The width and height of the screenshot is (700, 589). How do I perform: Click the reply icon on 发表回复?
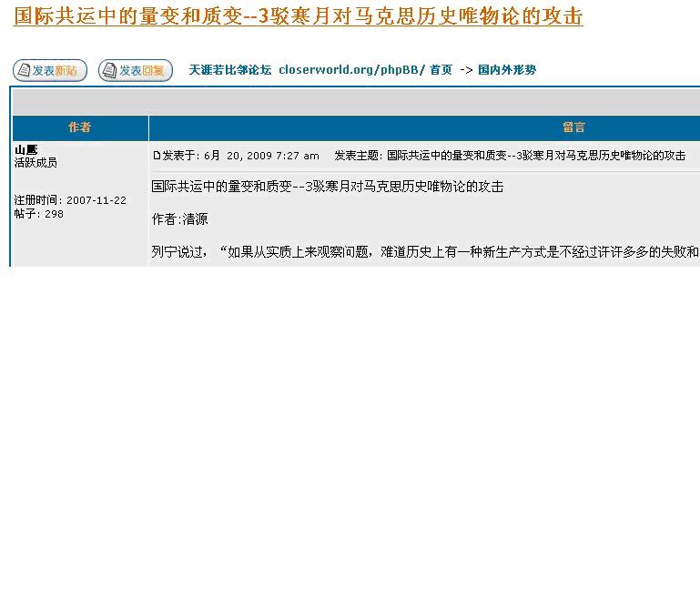pos(109,70)
